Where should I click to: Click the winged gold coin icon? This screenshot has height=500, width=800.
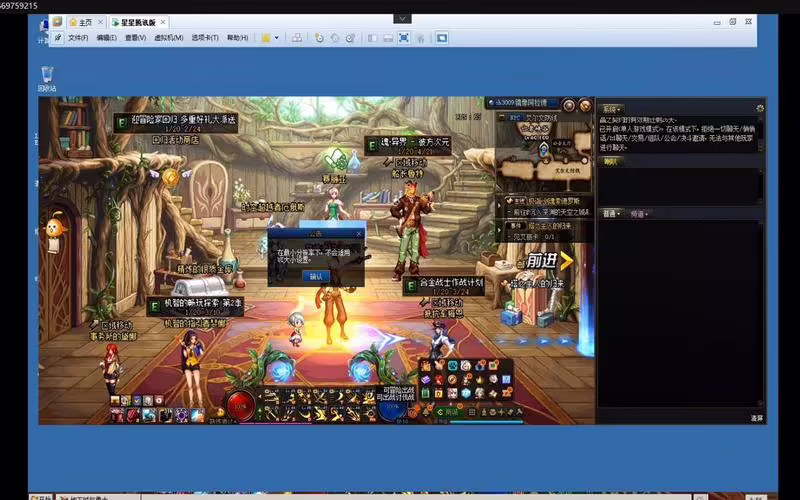170,177
